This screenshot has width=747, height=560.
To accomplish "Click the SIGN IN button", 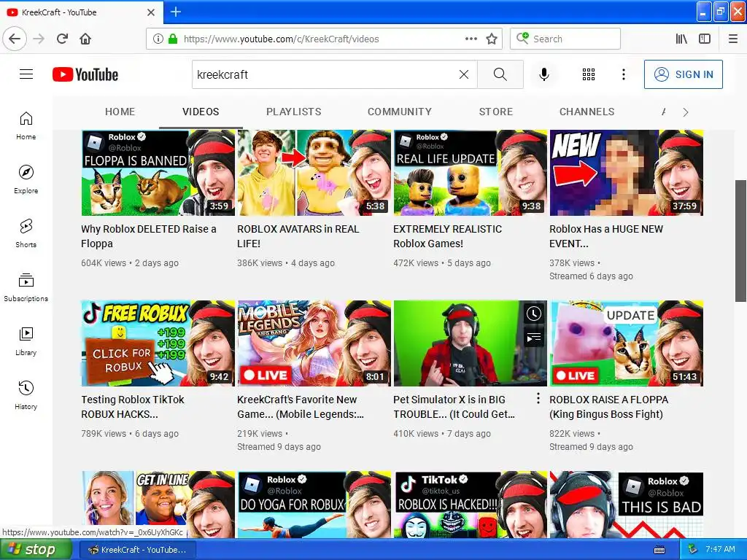I will click(683, 74).
